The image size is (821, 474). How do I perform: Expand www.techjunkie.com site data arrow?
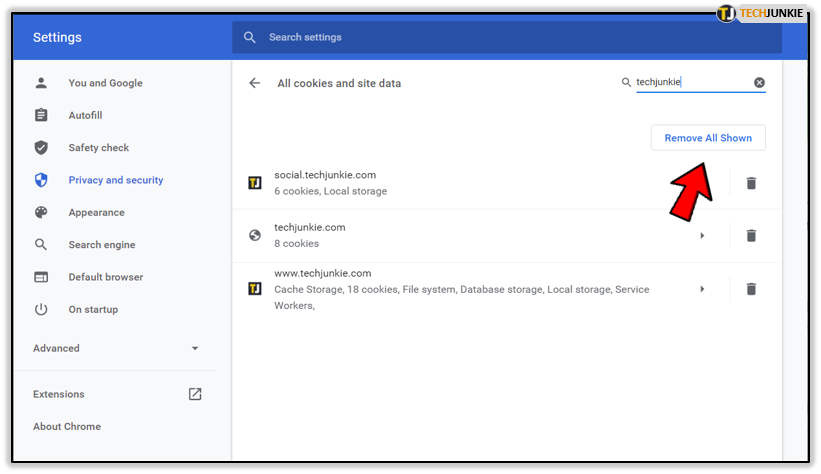702,289
